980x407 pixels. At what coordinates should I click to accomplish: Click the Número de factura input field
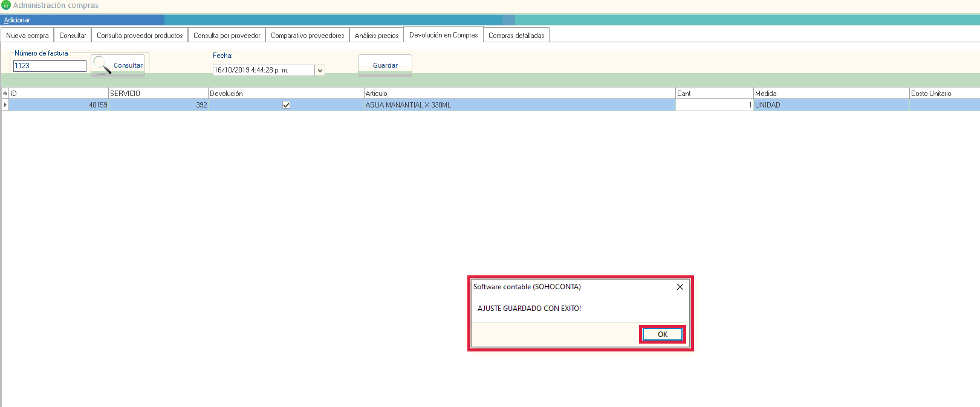(x=50, y=66)
